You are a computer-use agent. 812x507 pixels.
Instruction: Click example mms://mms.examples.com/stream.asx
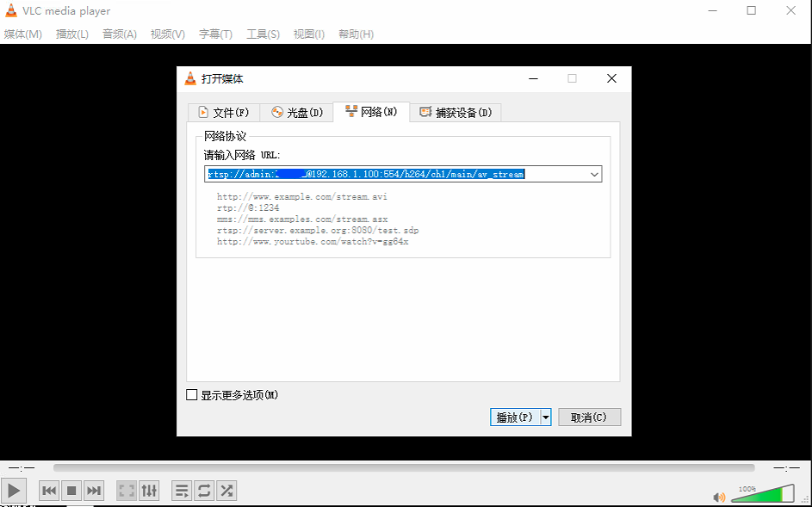[x=302, y=219]
